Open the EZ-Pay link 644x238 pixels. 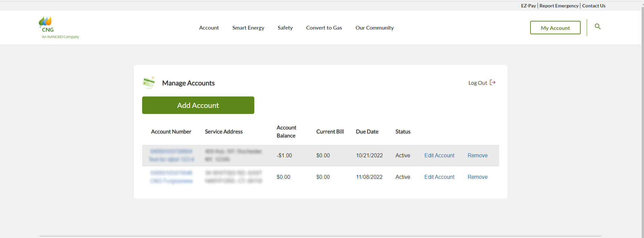tap(528, 6)
